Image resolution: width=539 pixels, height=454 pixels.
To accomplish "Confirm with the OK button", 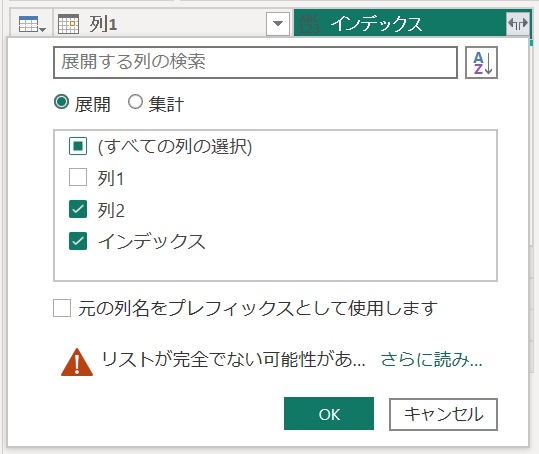I will click(x=329, y=414).
